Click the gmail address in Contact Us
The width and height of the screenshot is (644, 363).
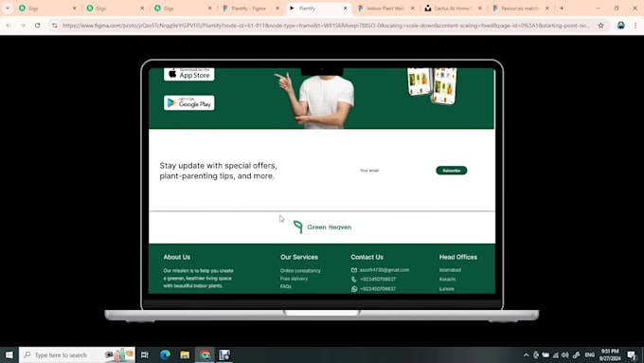[385, 270]
